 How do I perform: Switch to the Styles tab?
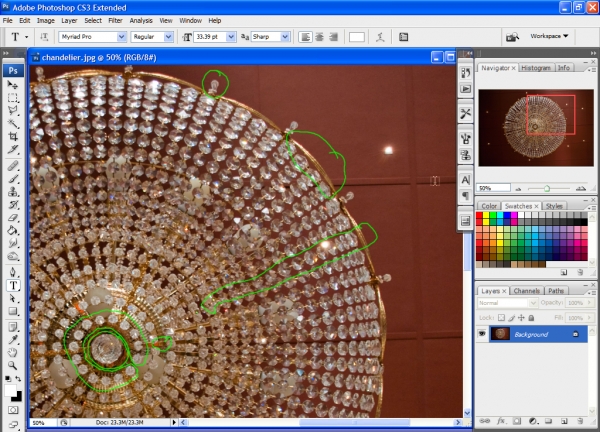click(554, 206)
